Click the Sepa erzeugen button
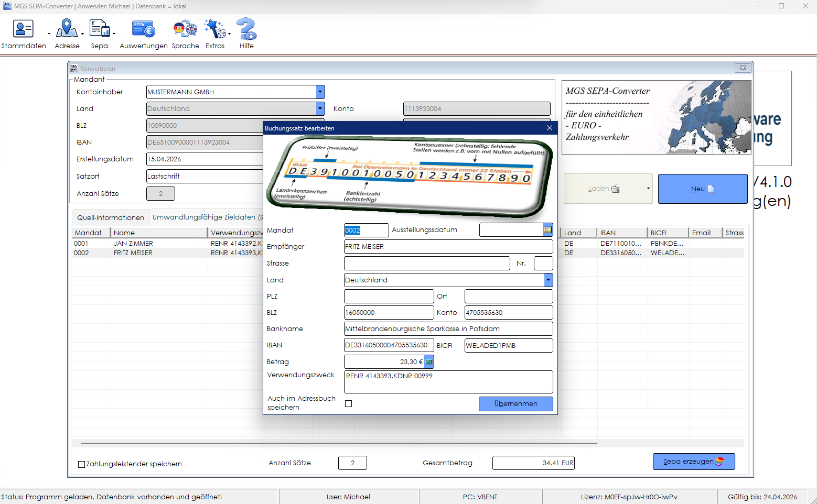The image size is (817, 504). 693,462
